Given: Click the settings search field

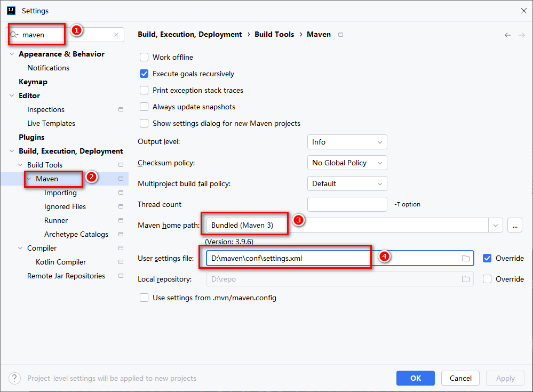Looking at the screenshot, I should tap(65, 35).
